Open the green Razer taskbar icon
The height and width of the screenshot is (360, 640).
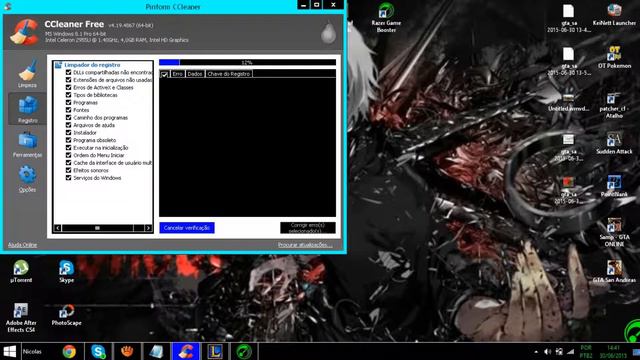244,351
